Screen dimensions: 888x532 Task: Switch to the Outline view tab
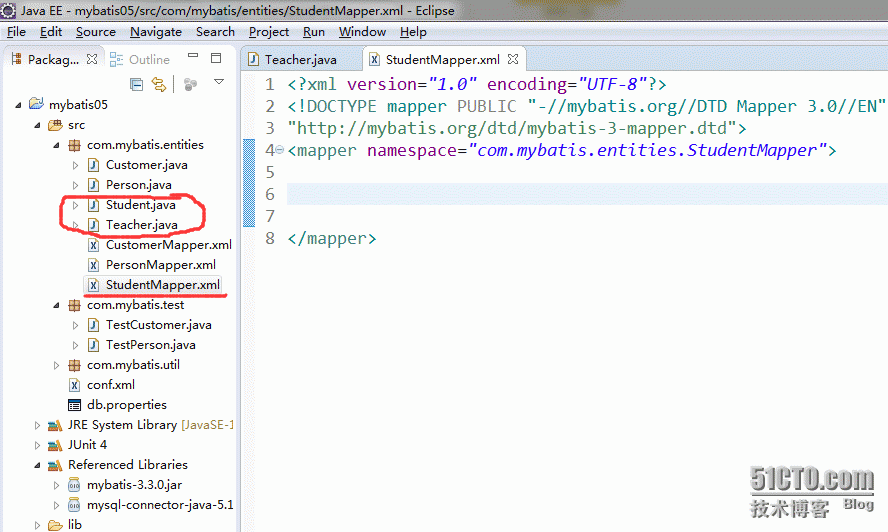[140, 59]
